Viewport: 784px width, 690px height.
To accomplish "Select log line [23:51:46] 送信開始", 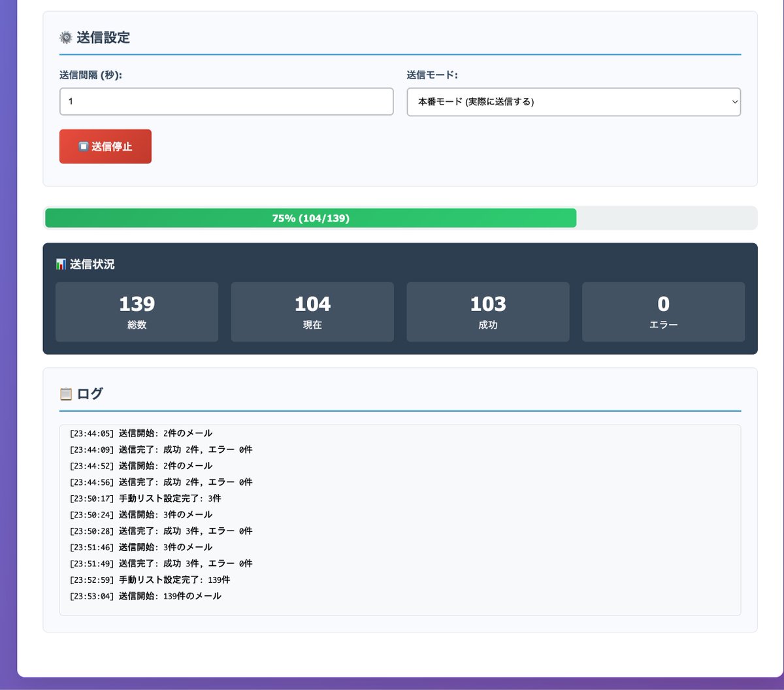I will (x=140, y=548).
